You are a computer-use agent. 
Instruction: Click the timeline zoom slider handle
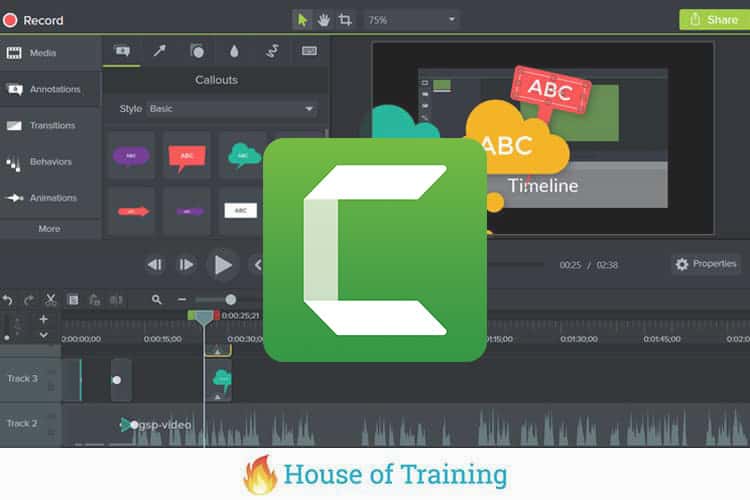(231, 300)
